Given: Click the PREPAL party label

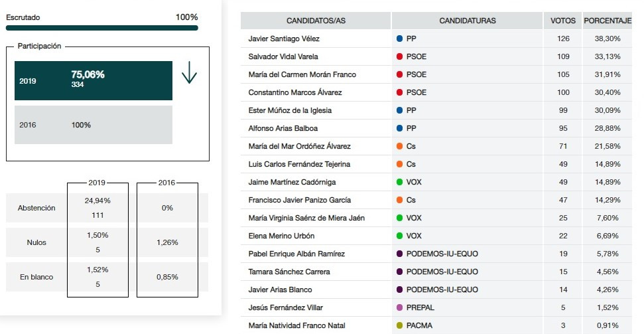Looking at the screenshot, I should (420, 307).
